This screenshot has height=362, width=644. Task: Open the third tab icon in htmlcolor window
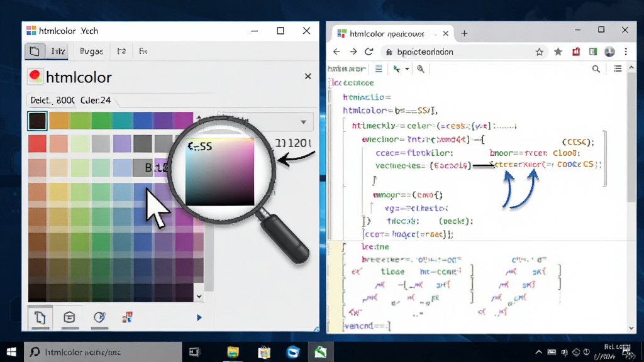pyautogui.click(x=121, y=52)
